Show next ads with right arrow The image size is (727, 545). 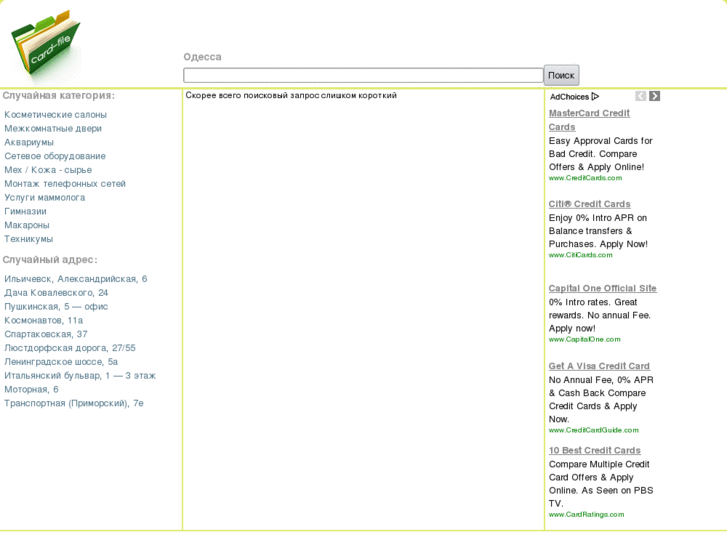click(x=655, y=96)
